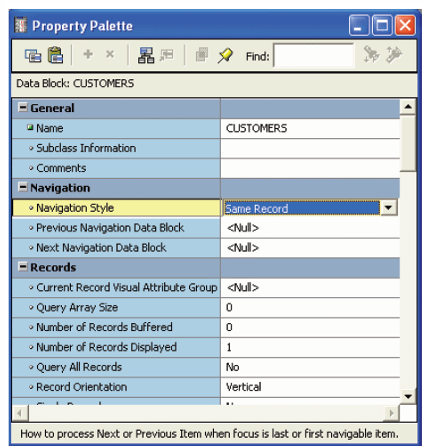Click the vertical scrollbar down arrow
Viewport: 422px width, 447px height.
[408, 397]
